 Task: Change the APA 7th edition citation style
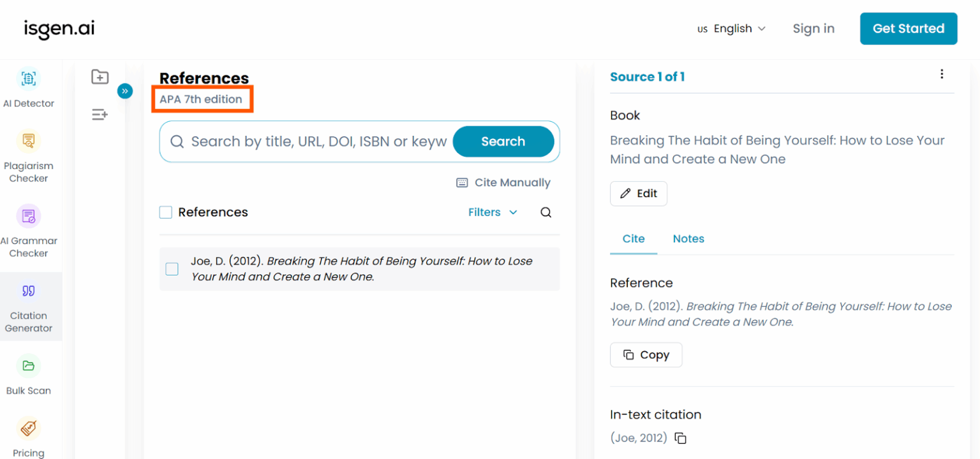[x=202, y=99]
